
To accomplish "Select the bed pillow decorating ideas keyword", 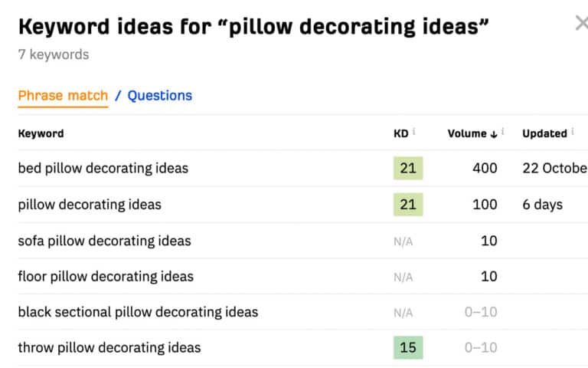I will click(x=103, y=169).
